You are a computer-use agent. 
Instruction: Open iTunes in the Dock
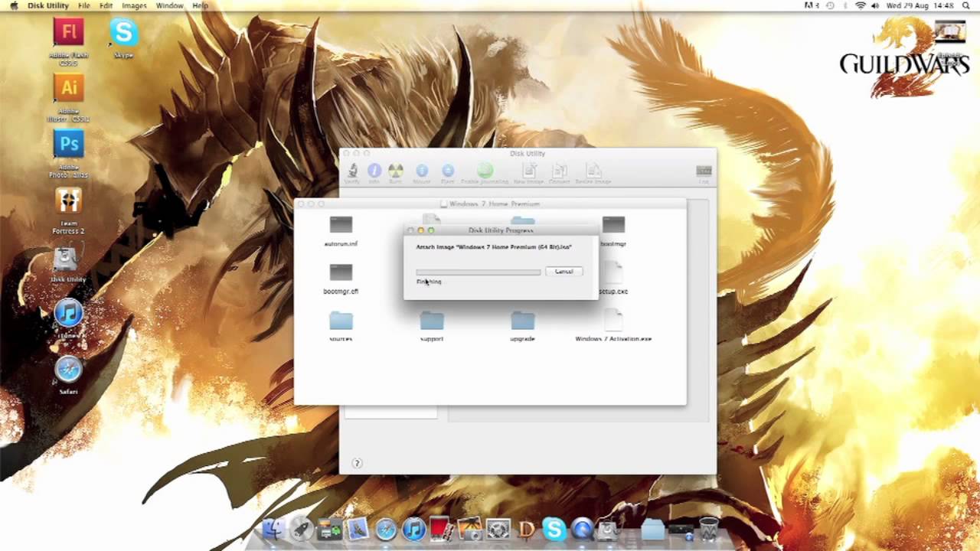[x=414, y=529]
